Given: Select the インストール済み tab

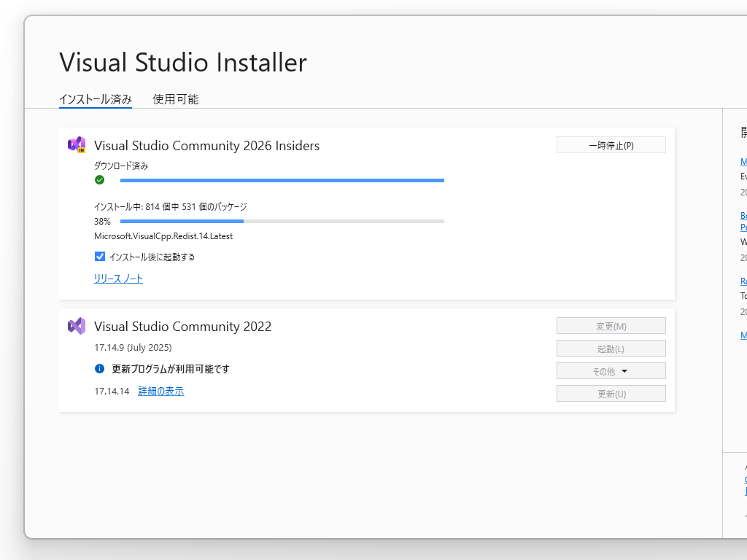Looking at the screenshot, I should click(x=96, y=100).
